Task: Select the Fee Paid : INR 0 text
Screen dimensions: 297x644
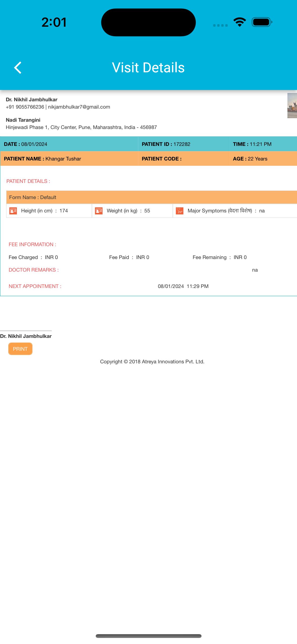Action: (129, 257)
